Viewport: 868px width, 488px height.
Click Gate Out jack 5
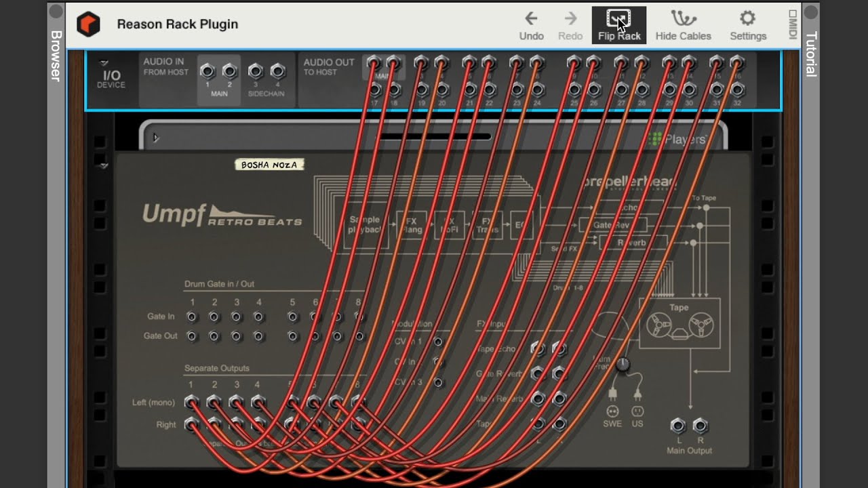(292, 335)
